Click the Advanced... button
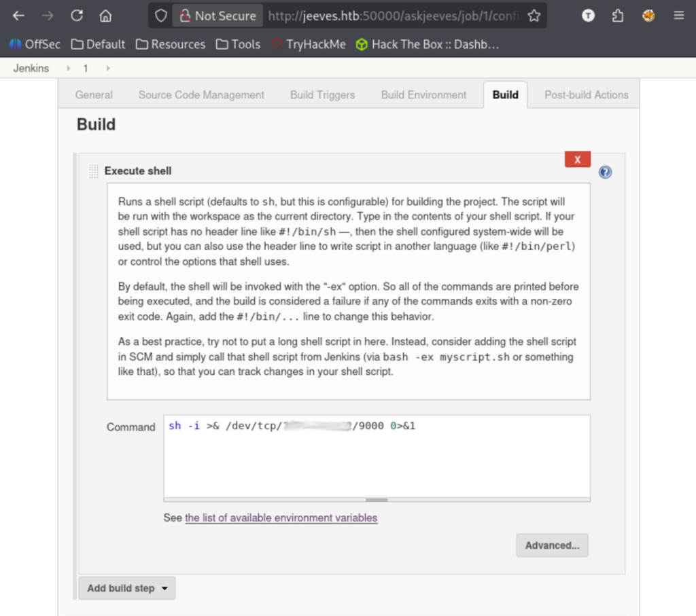Image resolution: width=696 pixels, height=616 pixels. (552, 545)
